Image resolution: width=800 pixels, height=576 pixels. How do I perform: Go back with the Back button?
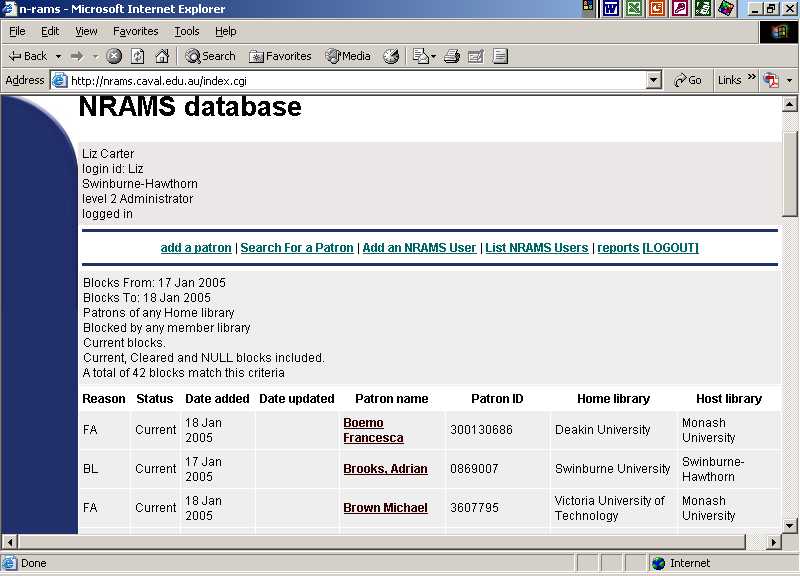coord(28,56)
